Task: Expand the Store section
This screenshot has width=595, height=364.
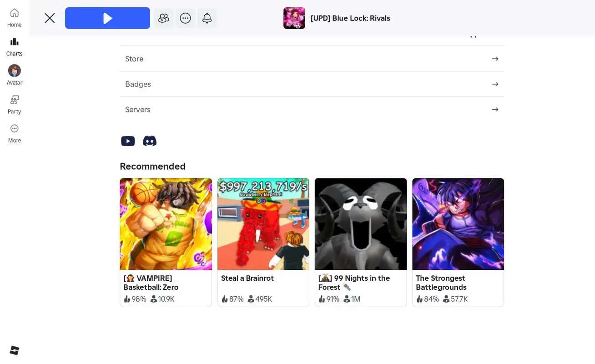Action: 312,59
